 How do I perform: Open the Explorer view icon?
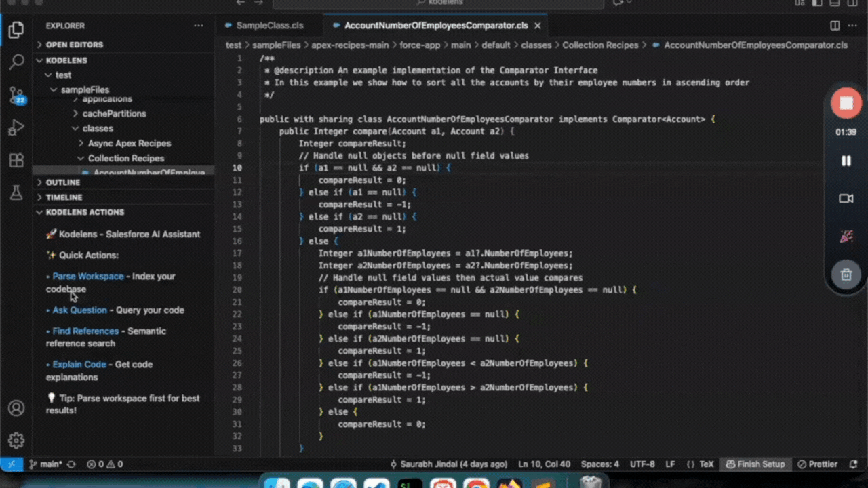[x=16, y=30]
